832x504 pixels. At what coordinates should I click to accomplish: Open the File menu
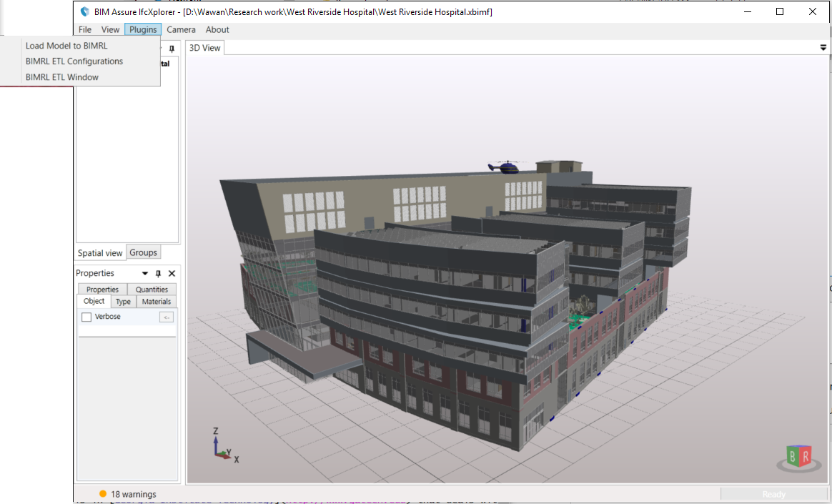[x=85, y=30]
